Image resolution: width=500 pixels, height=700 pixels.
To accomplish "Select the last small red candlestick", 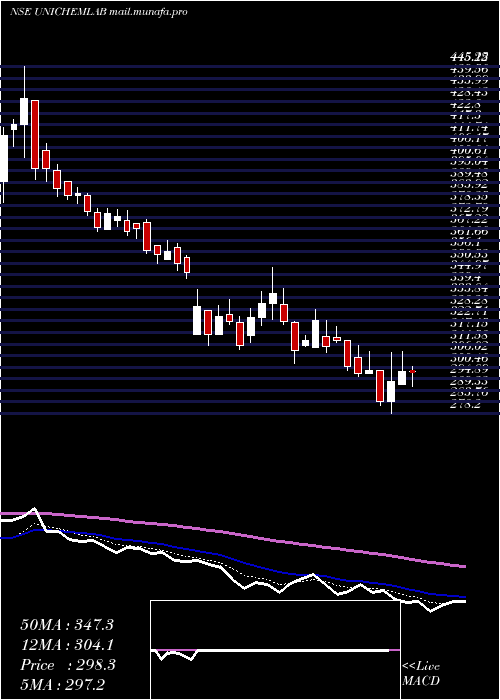I will [412, 371].
